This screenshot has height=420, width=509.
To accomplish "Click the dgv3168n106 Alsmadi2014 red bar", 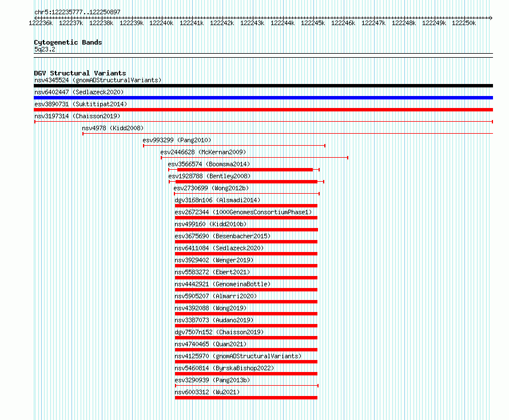I will 246,206.
